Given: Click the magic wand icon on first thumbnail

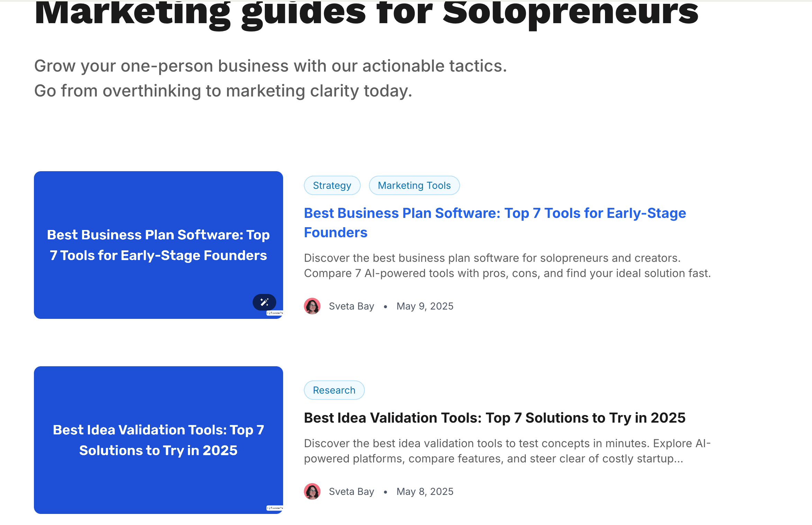Looking at the screenshot, I should [264, 302].
